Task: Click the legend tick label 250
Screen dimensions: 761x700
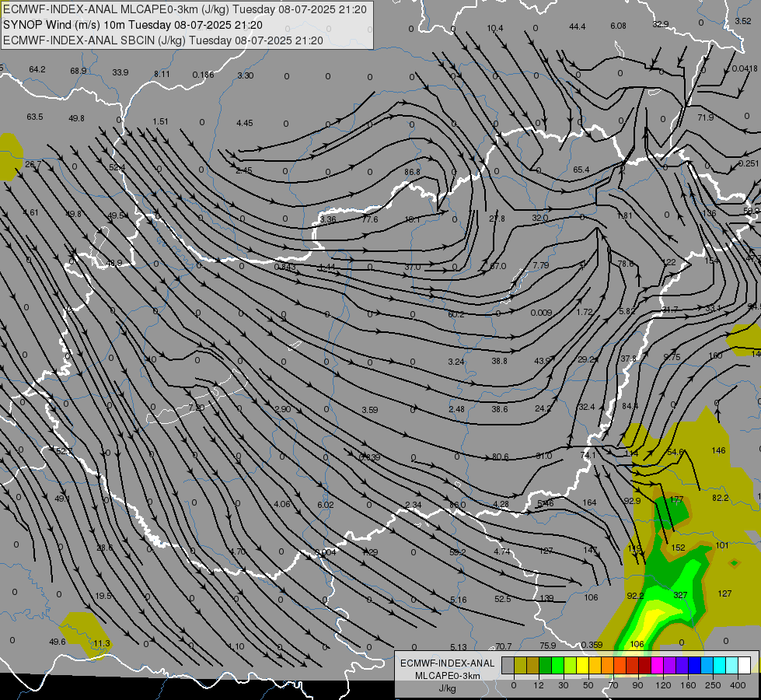Action: (713, 685)
